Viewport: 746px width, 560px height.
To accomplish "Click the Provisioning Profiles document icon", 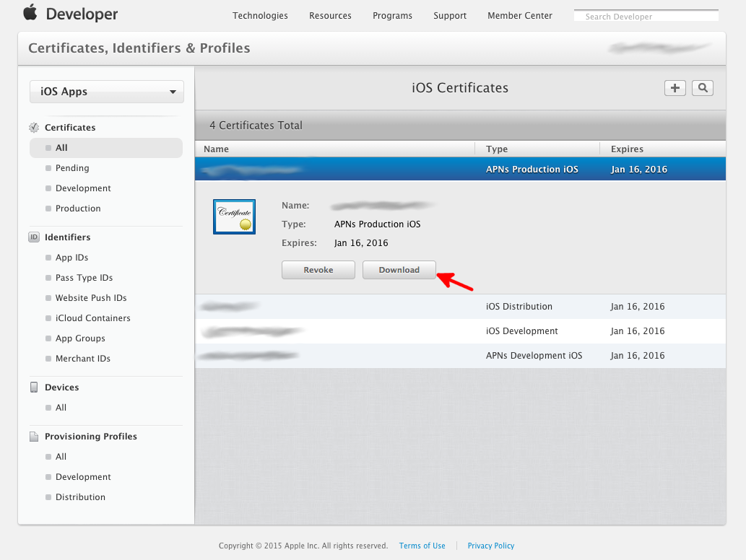I will tap(34, 437).
